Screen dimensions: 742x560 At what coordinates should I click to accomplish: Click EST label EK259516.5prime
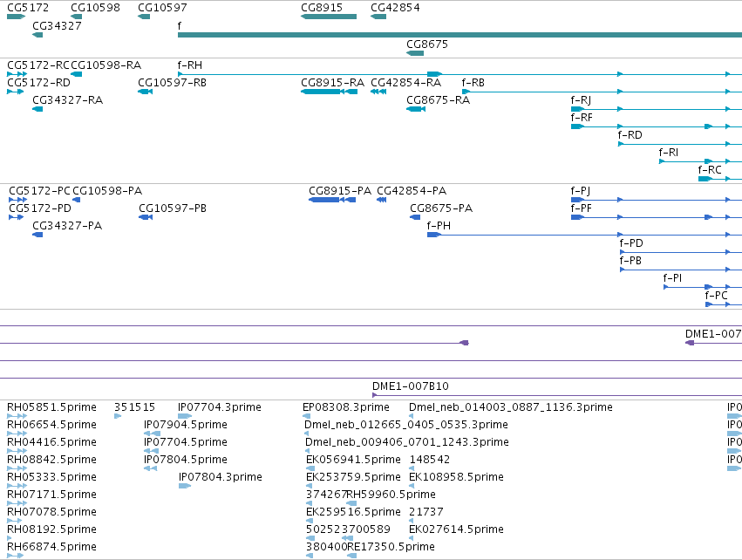click(x=353, y=512)
